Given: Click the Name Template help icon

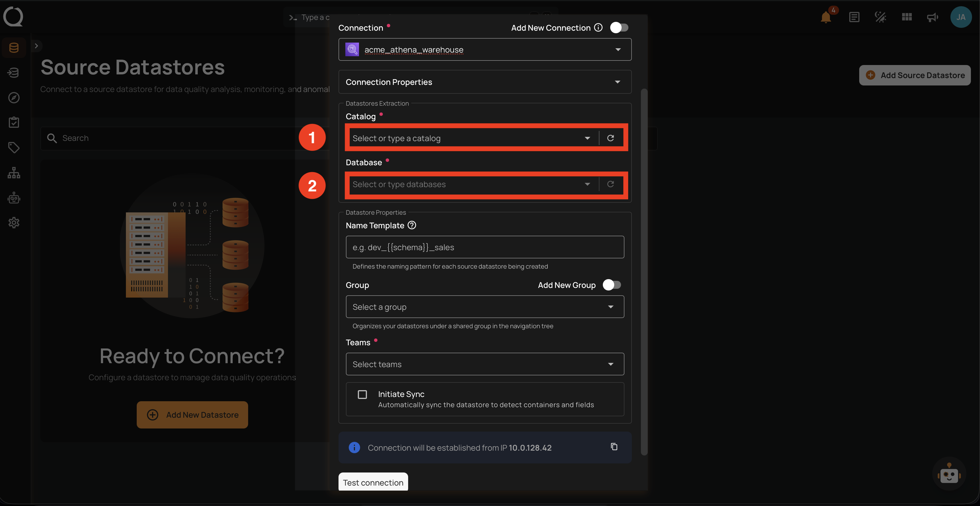Looking at the screenshot, I should (x=412, y=225).
